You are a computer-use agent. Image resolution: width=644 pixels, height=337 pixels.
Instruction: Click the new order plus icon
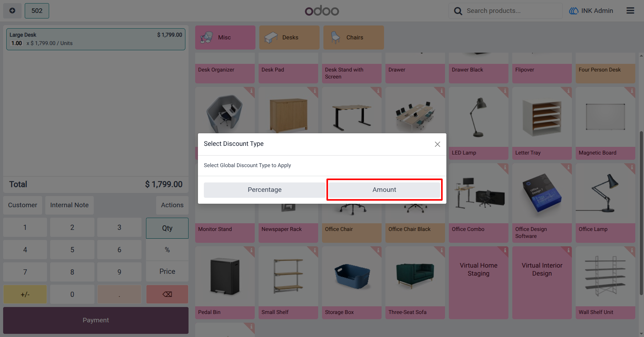click(x=12, y=10)
